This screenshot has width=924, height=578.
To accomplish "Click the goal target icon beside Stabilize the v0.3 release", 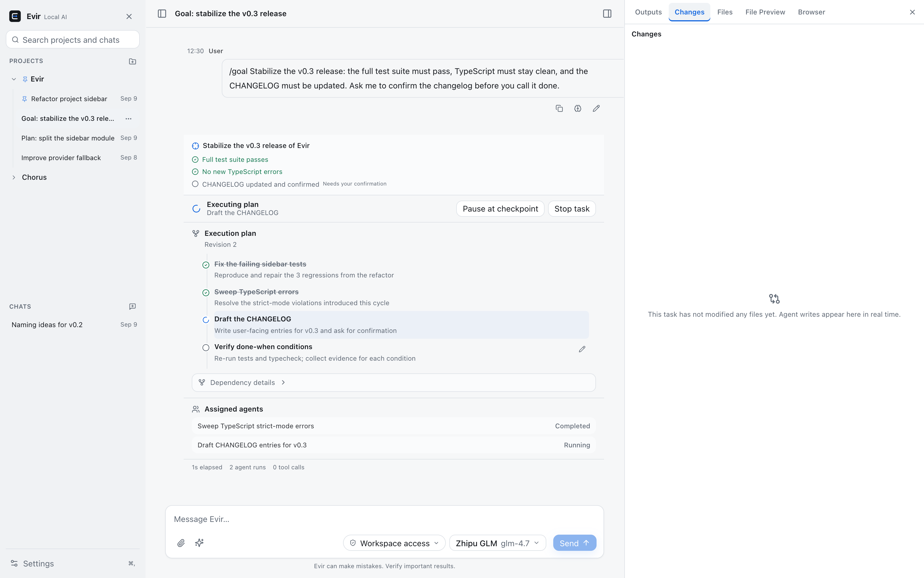I will pyautogui.click(x=195, y=146).
